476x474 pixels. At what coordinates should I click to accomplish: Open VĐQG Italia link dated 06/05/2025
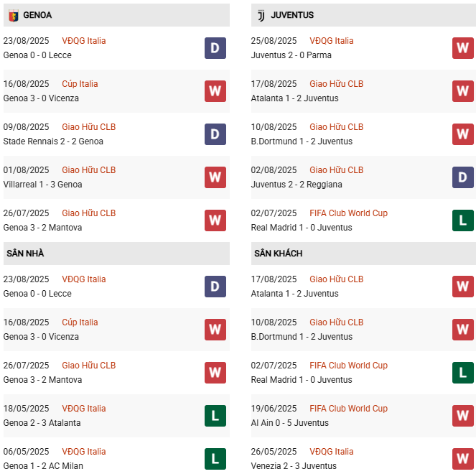[x=84, y=452]
